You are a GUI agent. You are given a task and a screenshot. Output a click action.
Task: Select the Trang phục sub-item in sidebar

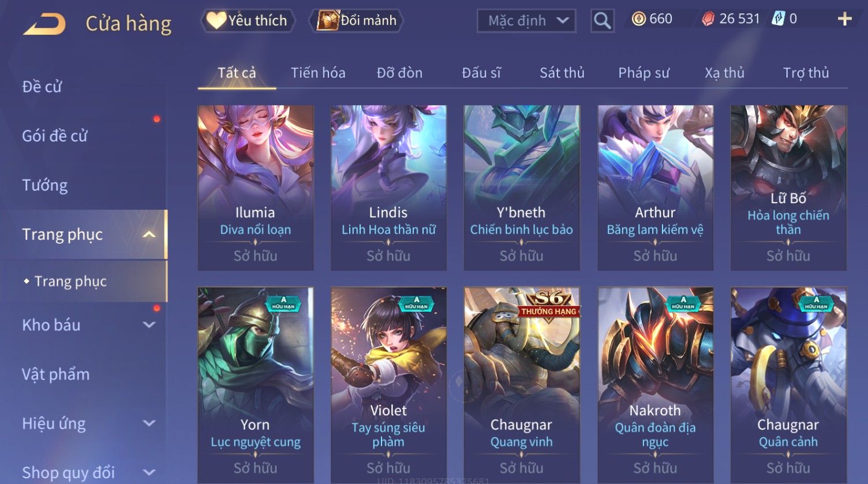(x=70, y=281)
